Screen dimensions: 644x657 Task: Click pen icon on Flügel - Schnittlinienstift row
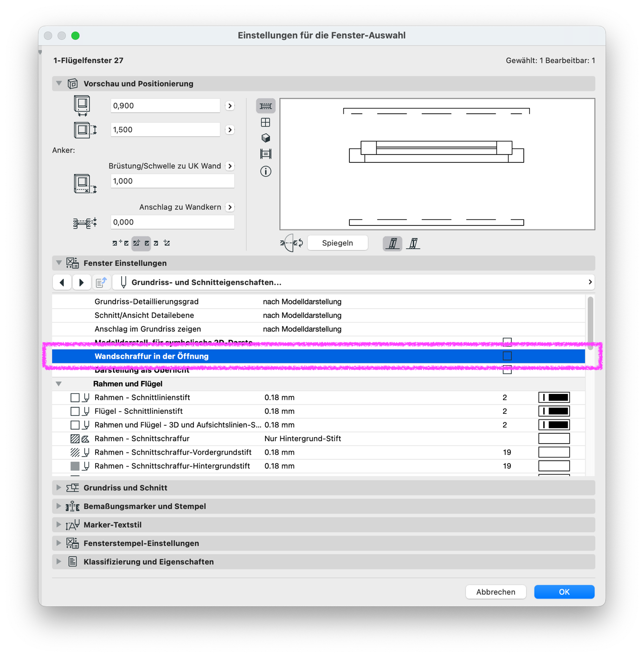tap(86, 412)
